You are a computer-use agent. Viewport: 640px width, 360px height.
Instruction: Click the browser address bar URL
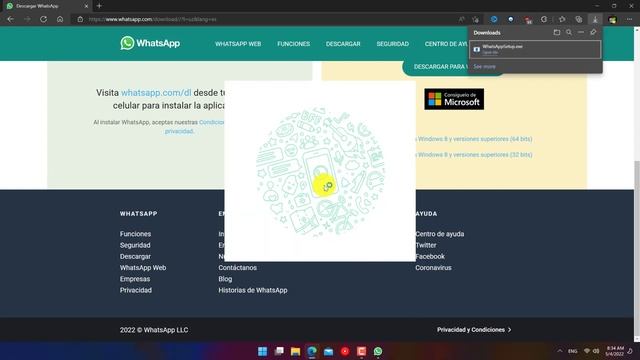(x=153, y=19)
